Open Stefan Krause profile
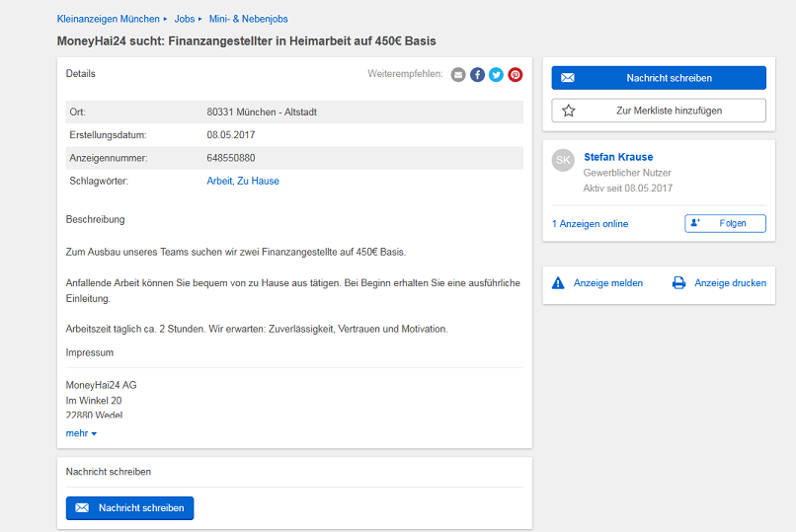This screenshot has height=532, width=796. pyautogui.click(x=618, y=157)
